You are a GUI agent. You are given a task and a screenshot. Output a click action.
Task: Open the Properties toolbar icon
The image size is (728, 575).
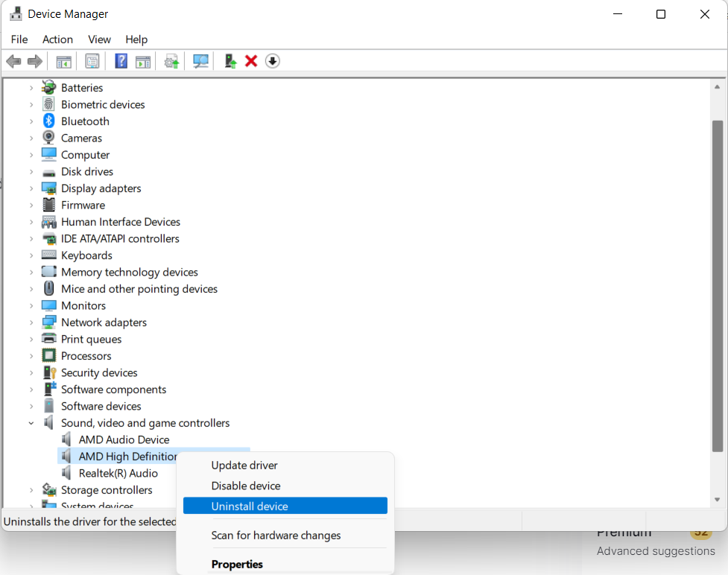pyautogui.click(x=92, y=61)
